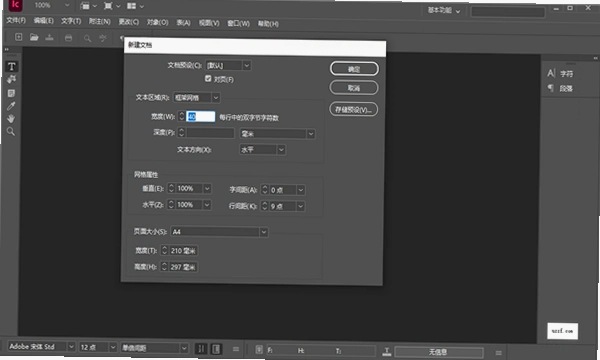The height and width of the screenshot is (360, 600).
Task: Select the Note tool in the toolbox
Action: pyautogui.click(x=11, y=93)
